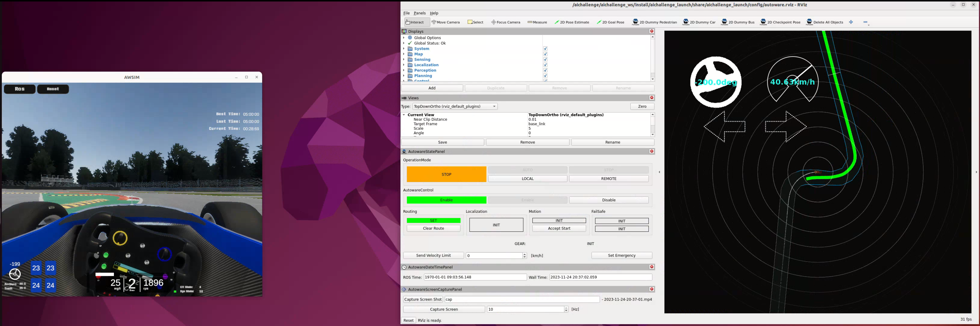Viewport: 980px width, 326px height.
Task: Select the 2D Dummy Car tool
Action: coord(699,22)
